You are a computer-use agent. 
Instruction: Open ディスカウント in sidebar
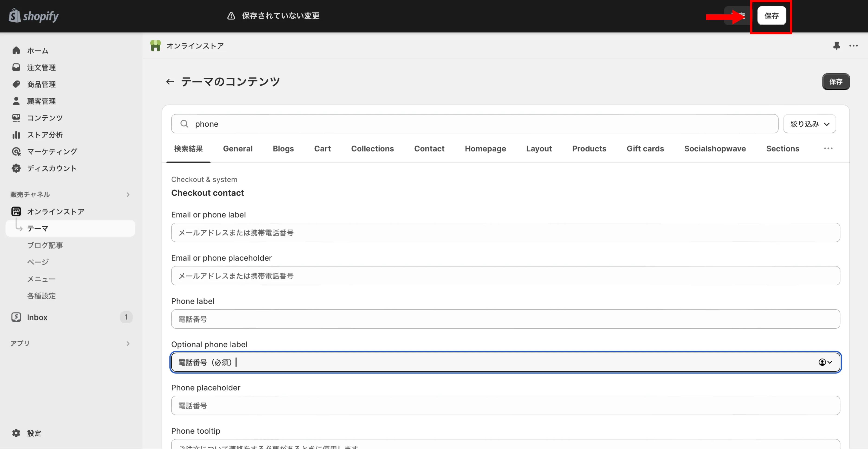click(x=52, y=169)
